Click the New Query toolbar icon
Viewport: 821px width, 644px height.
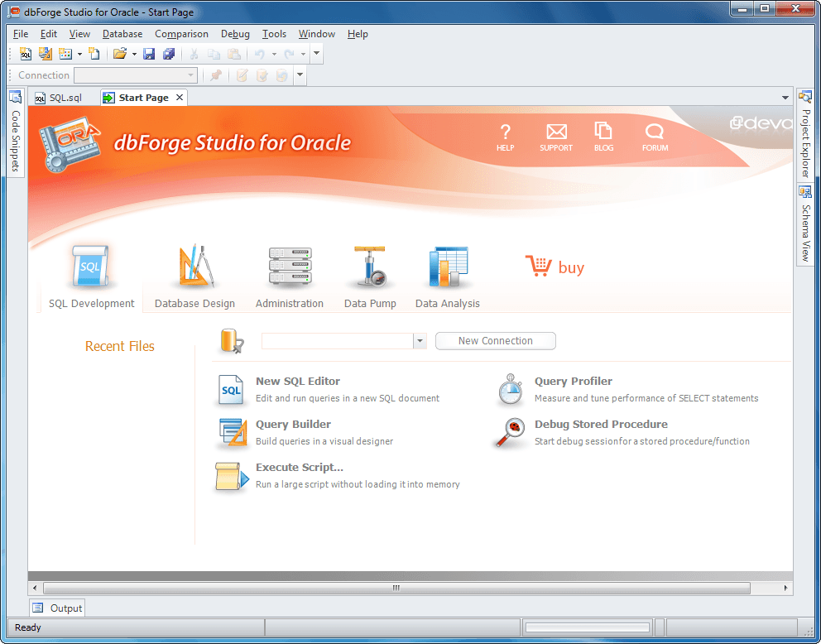tap(45, 54)
